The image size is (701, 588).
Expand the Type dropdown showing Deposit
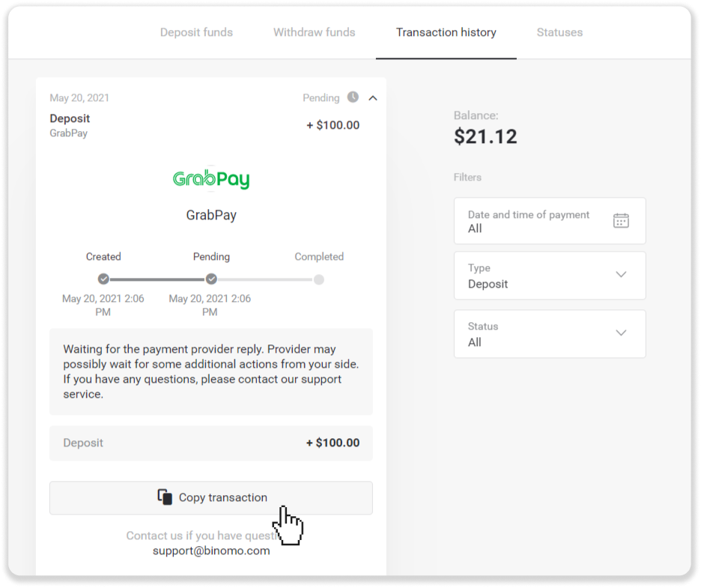pos(550,276)
